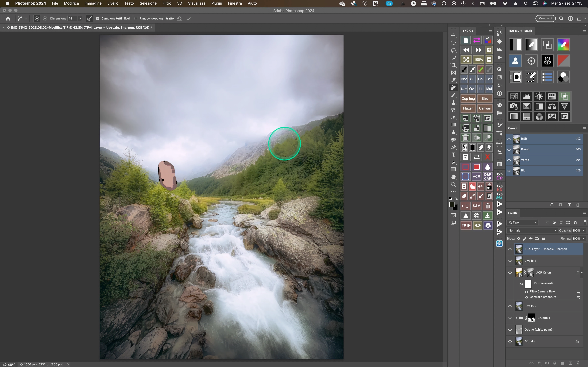Select the Crop tool
This screenshot has width=588, height=367.
(453, 65)
